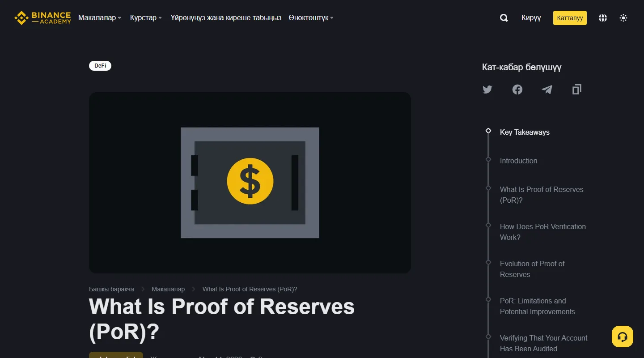
Task: Jump to Introduction section
Action: pos(519,161)
